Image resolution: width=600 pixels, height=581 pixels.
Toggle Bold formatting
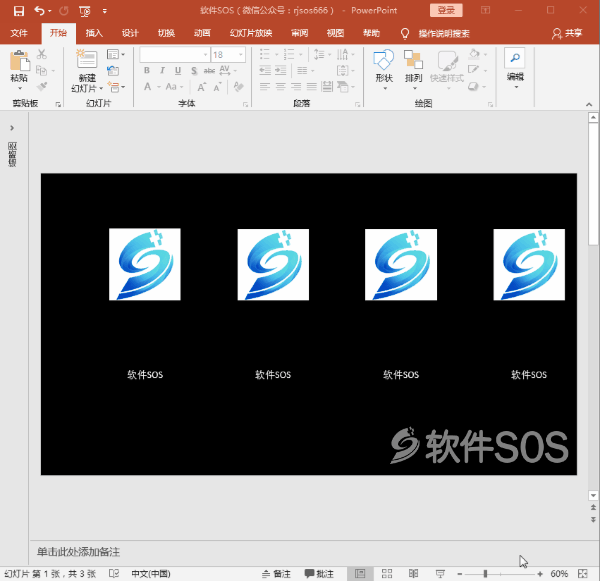click(147, 71)
